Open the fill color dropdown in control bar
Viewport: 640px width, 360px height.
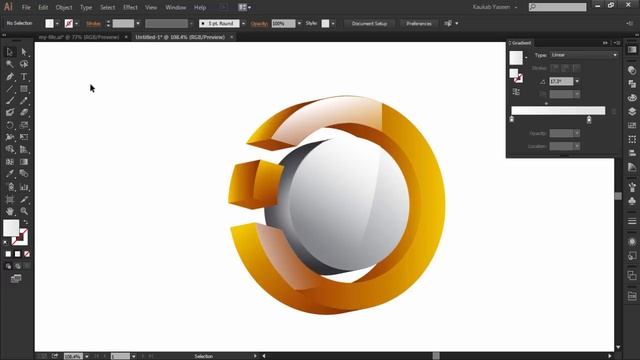click(x=57, y=24)
